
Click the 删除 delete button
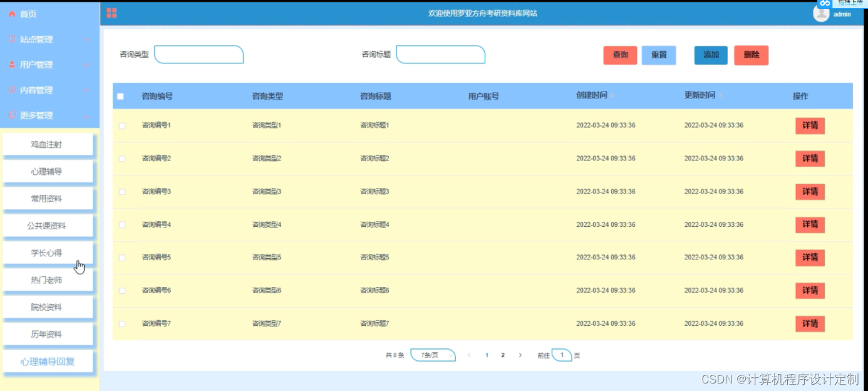click(x=751, y=55)
